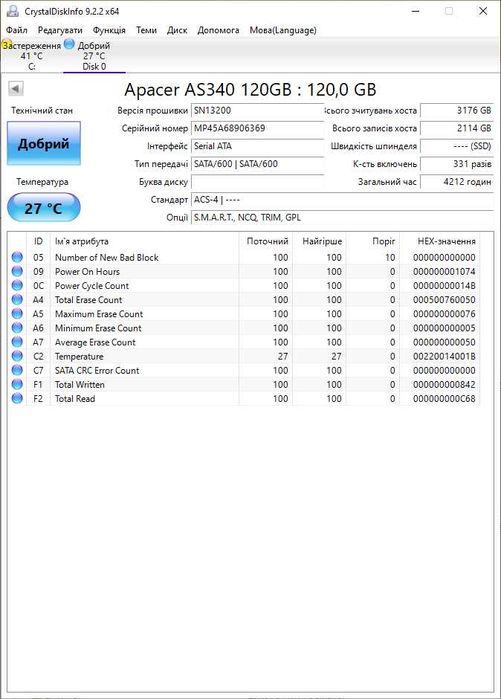Click status icon for Minimum Erase Count row
Image resolution: width=501 pixels, height=699 pixels.
click(17, 328)
